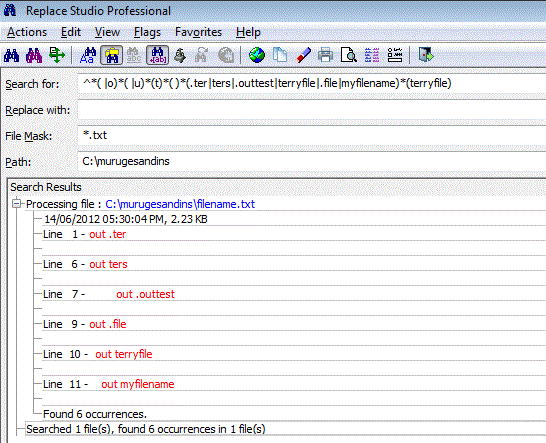Screen dimensions: 546x443
Task: Click the green arrows swap icon
Action: pyautogui.click(x=56, y=55)
